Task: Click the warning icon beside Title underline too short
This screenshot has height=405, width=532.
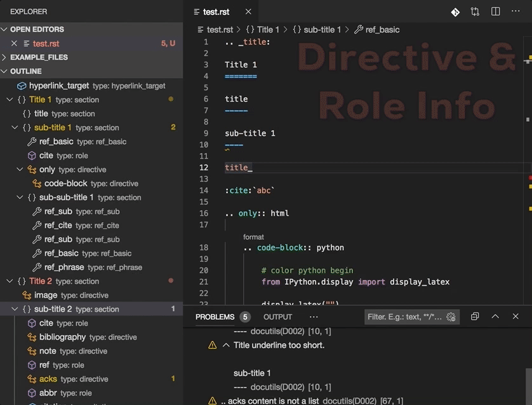Action: (x=213, y=345)
